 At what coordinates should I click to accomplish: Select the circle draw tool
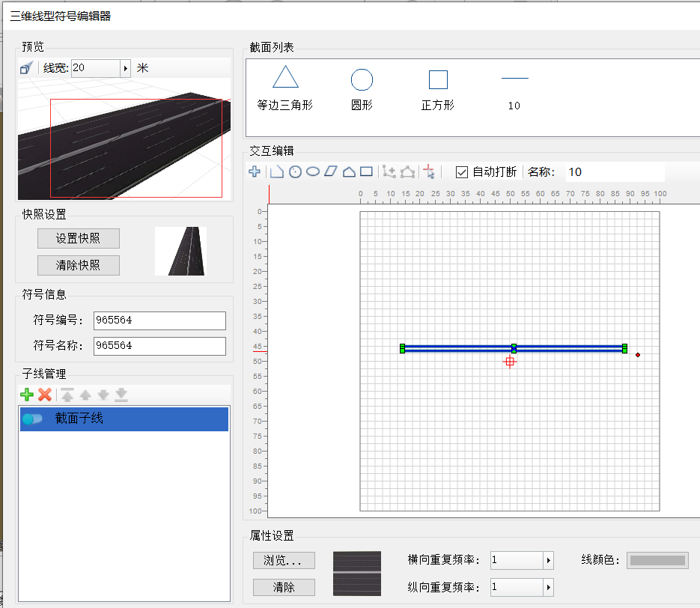coord(295,172)
